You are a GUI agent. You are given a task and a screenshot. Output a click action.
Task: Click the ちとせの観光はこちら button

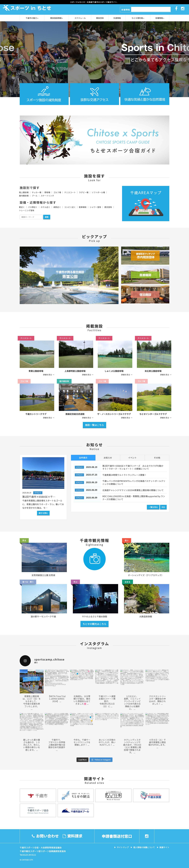pyautogui.click(x=94, y=624)
